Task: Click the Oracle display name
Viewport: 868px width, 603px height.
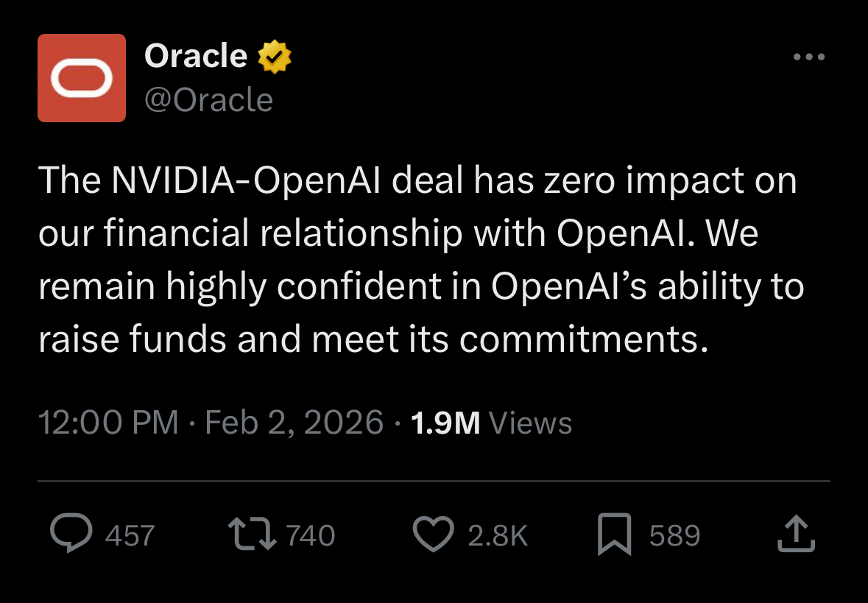Action: [x=196, y=56]
